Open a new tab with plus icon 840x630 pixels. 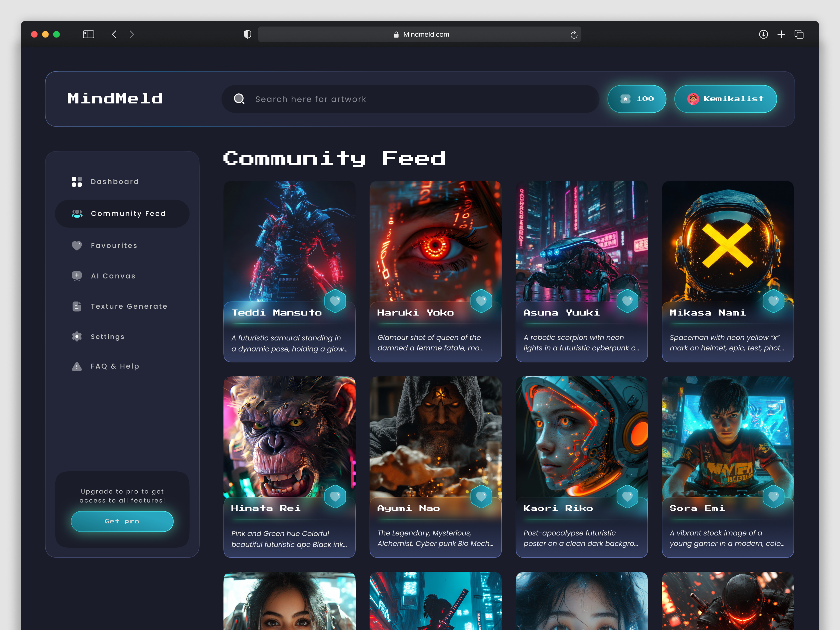[x=781, y=34]
